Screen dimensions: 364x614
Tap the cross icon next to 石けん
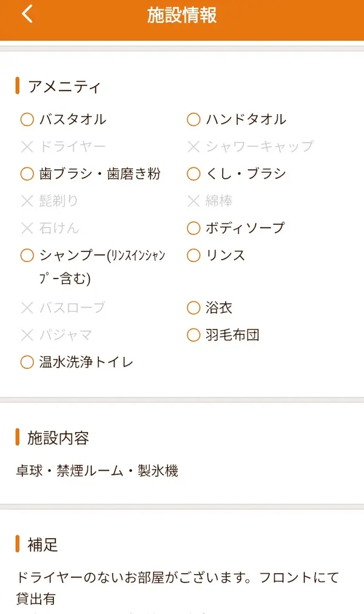pyautogui.click(x=27, y=228)
